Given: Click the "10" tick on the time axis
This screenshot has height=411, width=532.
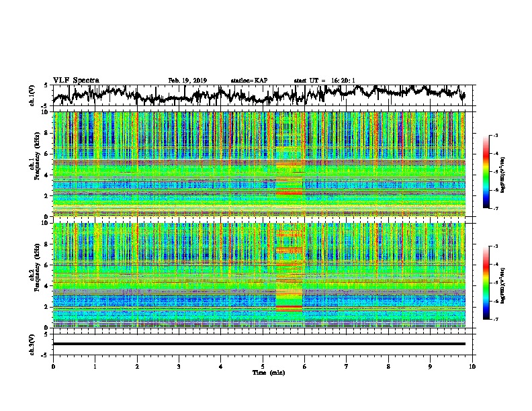Looking at the screenshot, I should (472, 367).
